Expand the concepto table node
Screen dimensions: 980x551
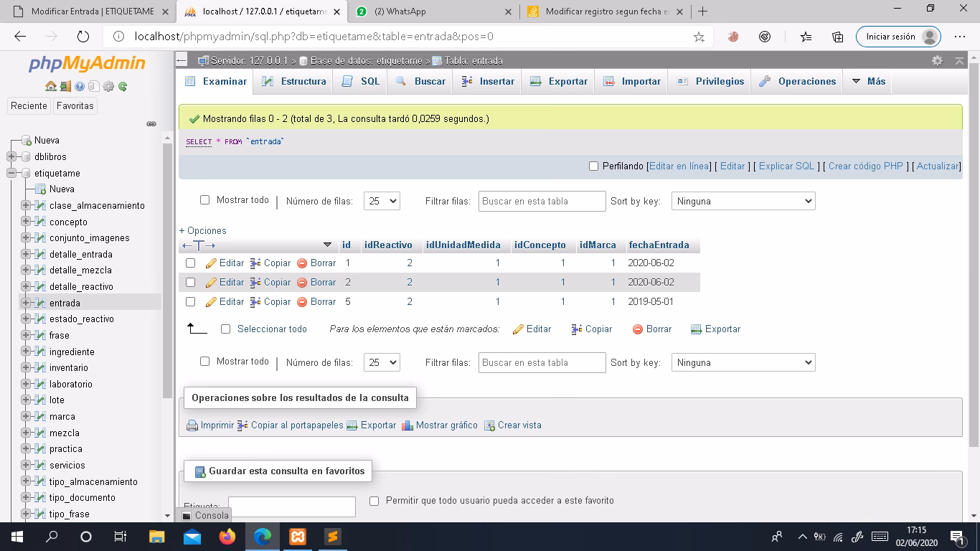pos(26,222)
